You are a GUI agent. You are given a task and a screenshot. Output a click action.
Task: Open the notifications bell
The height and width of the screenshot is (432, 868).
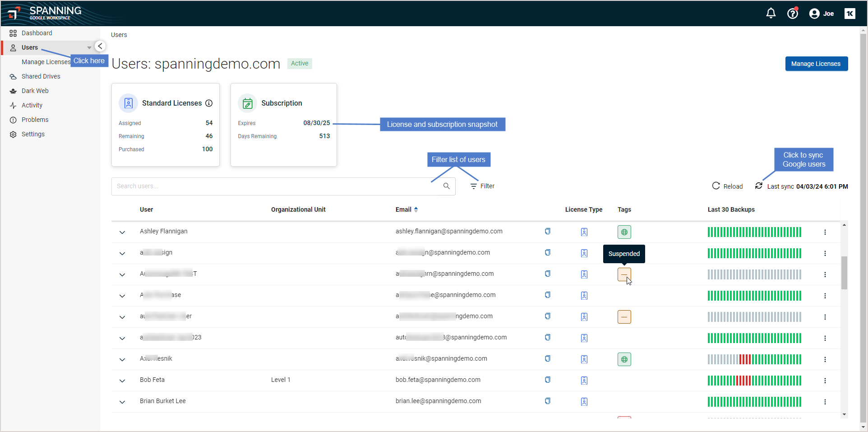[x=771, y=14]
